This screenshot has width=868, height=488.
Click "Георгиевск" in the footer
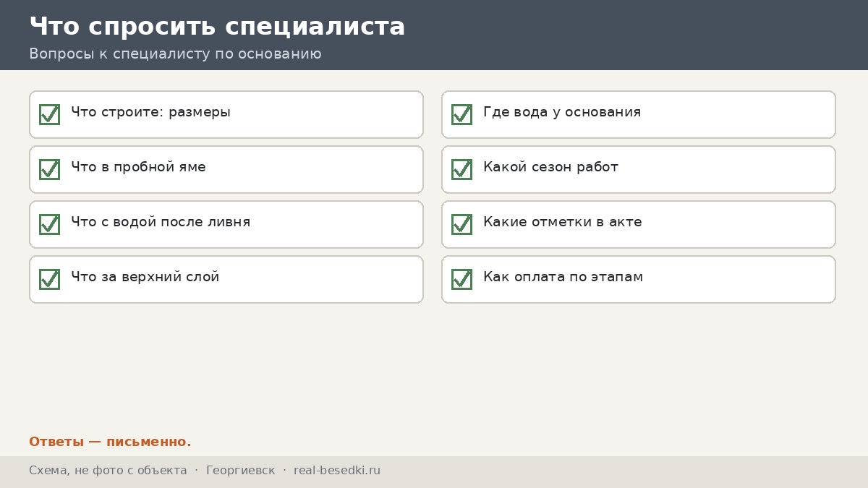pos(240,471)
